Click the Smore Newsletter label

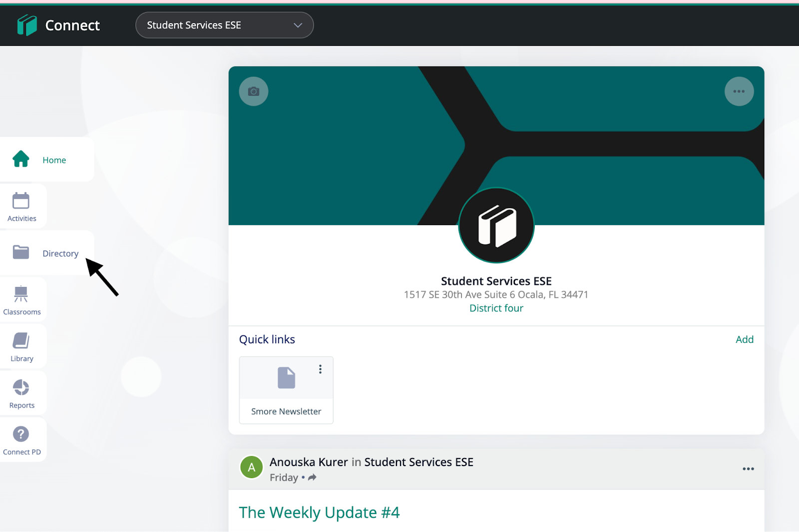click(286, 411)
